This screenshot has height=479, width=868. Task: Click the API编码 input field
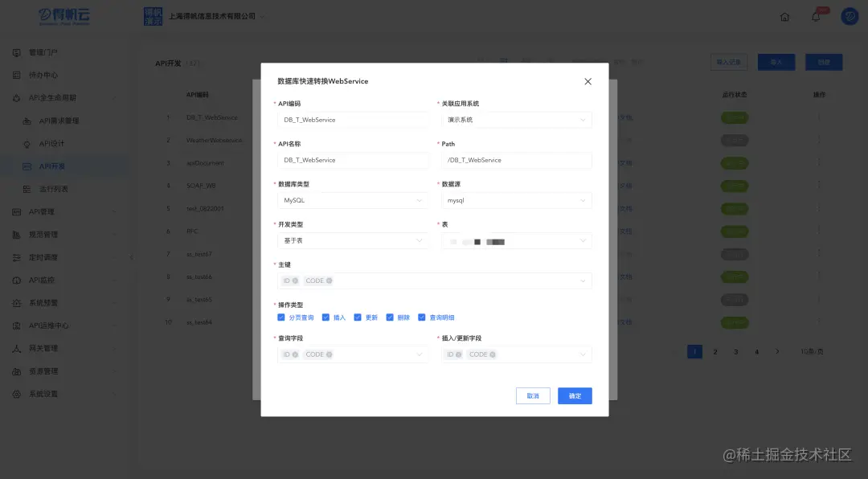point(352,119)
